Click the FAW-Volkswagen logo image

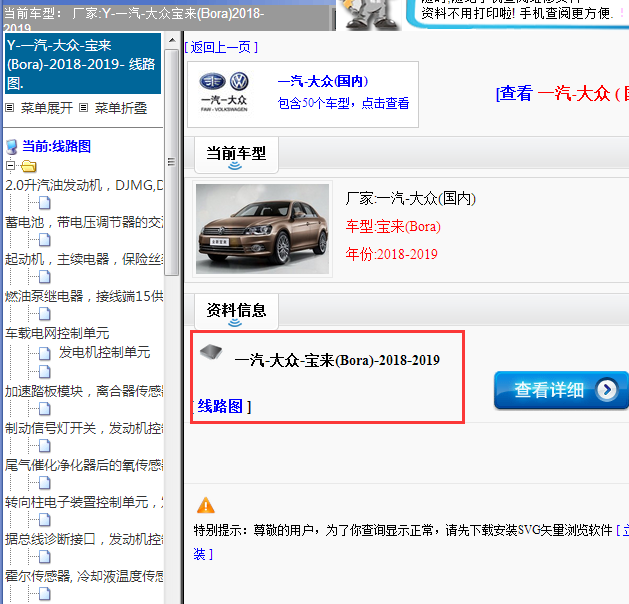point(224,92)
